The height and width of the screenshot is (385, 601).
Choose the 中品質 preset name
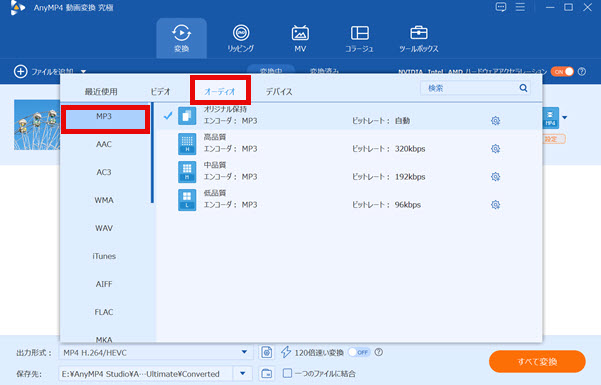[215, 165]
